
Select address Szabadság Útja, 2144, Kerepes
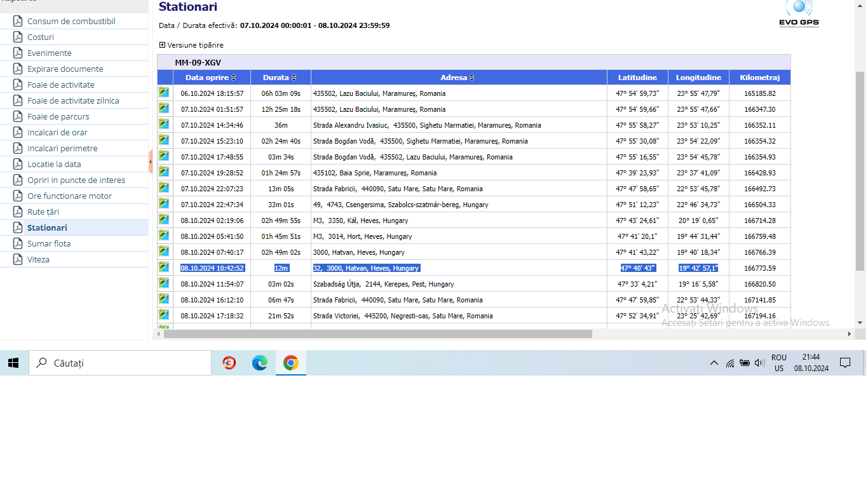[x=383, y=284]
